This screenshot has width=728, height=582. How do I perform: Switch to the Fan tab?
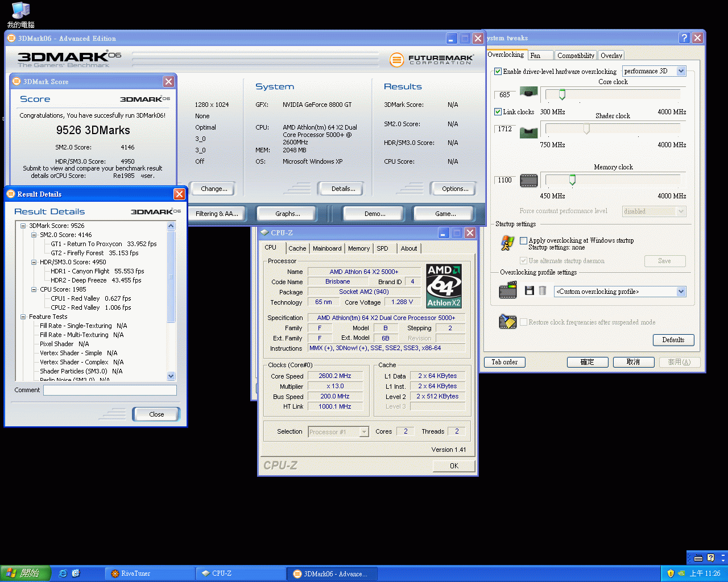pos(540,55)
